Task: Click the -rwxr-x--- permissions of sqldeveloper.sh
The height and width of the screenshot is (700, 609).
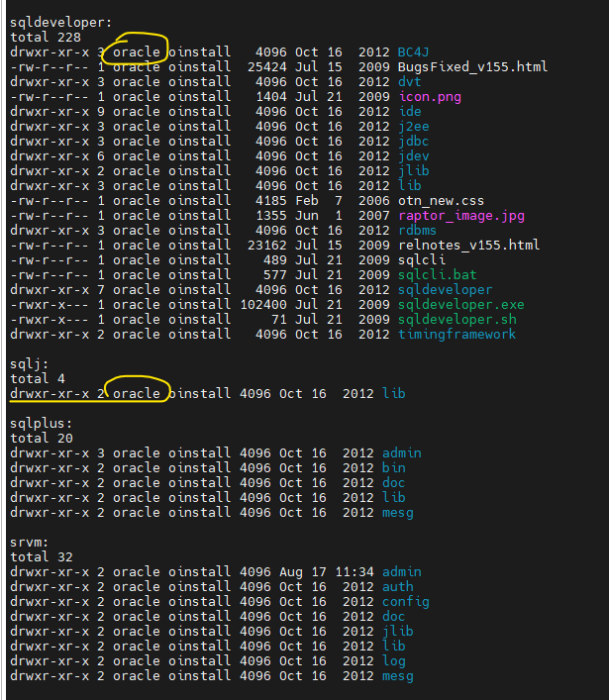Action: (50, 320)
